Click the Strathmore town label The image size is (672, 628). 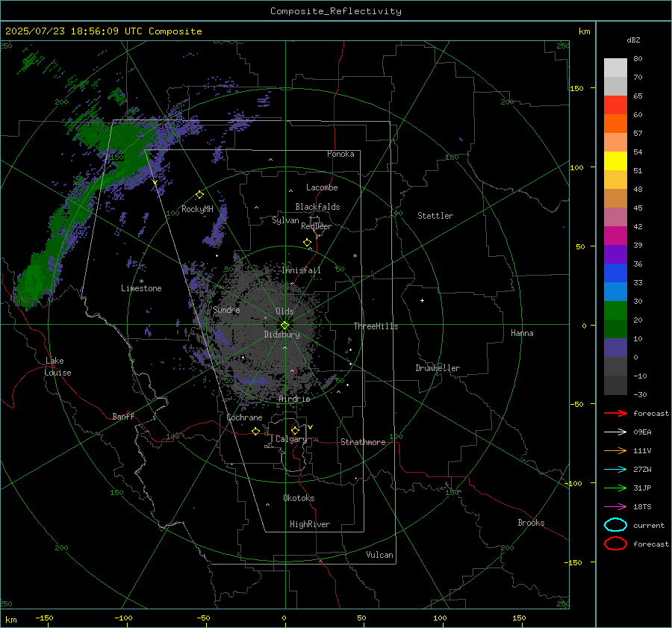point(363,442)
